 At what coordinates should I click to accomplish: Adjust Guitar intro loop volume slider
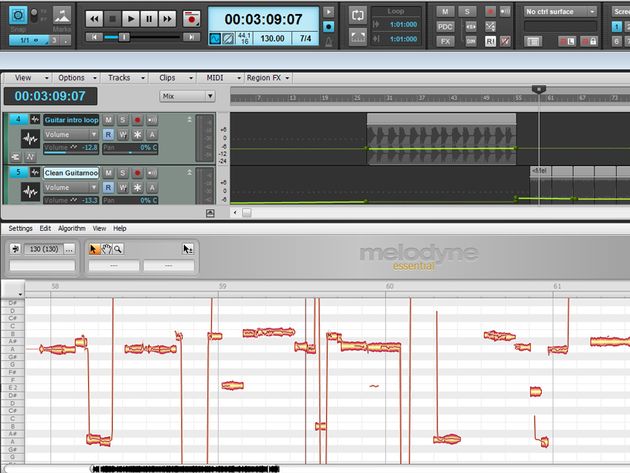coord(71,148)
